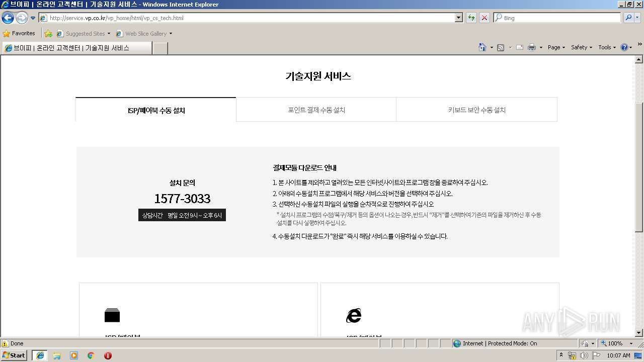
Task: Open the Page menu
Action: pos(556,47)
